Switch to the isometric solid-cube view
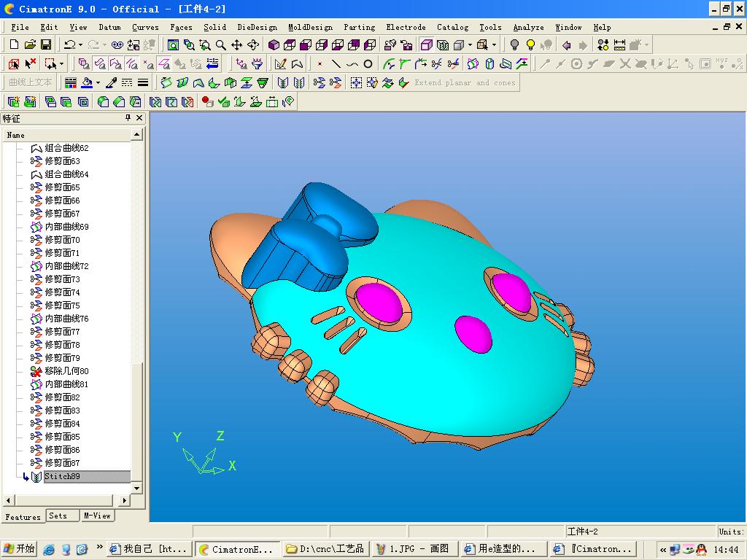Viewport: 747px width, 560px height. pos(274,44)
